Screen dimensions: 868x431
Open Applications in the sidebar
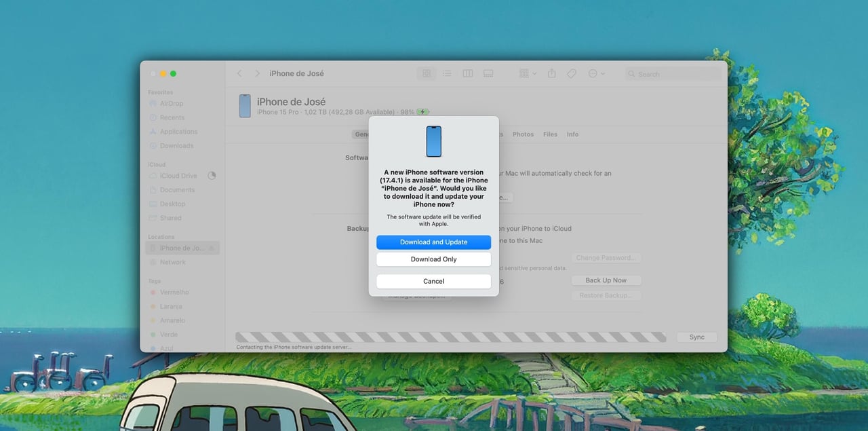[180, 132]
